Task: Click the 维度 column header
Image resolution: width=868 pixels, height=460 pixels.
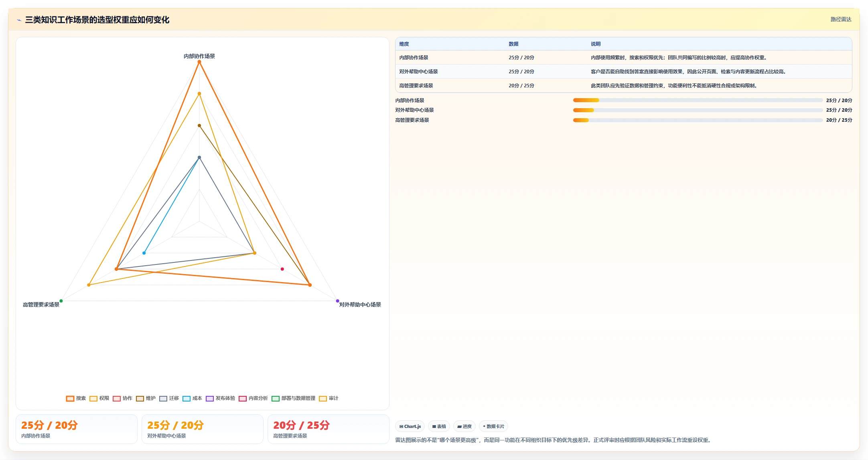Action: tap(404, 44)
